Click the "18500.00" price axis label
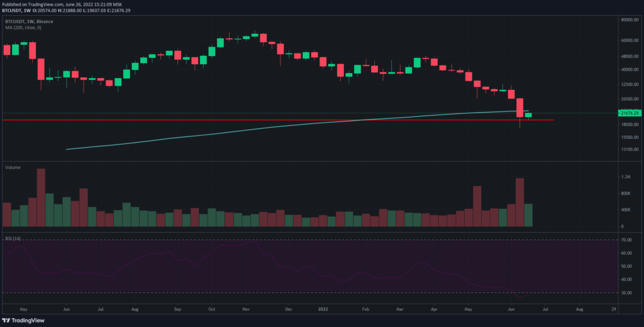 pos(631,125)
